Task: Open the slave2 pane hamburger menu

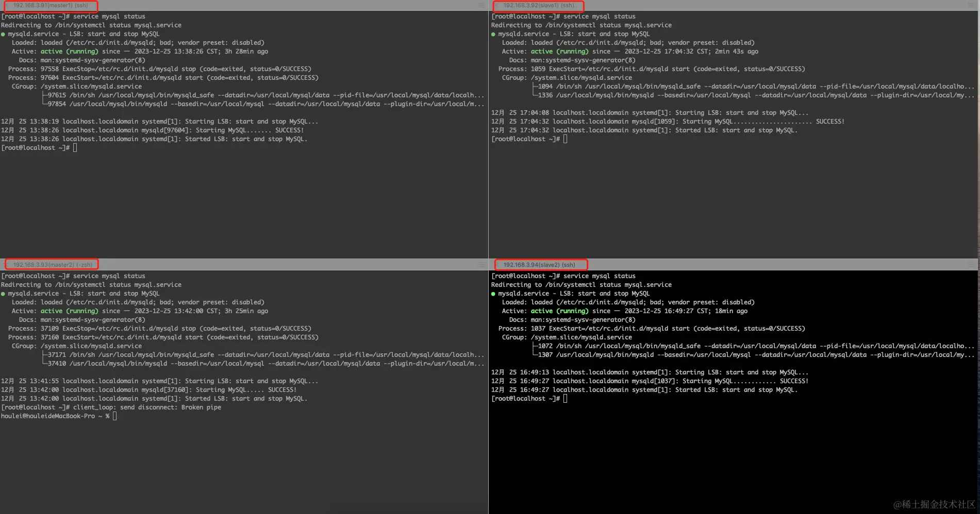Action: (x=971, y=265)
